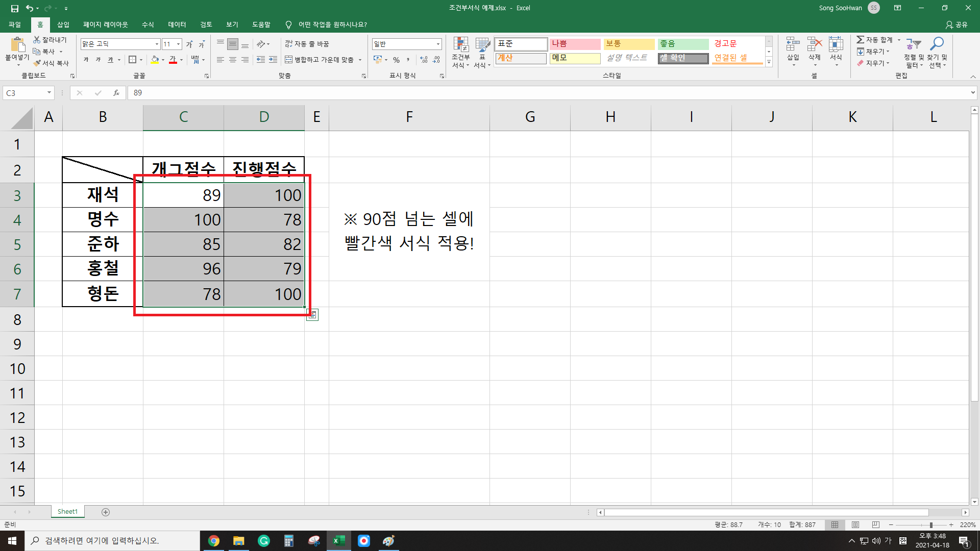Open the Data (데이터) ribbon tab
Viewport: 980px width, 551px height.
coord(177,24)
